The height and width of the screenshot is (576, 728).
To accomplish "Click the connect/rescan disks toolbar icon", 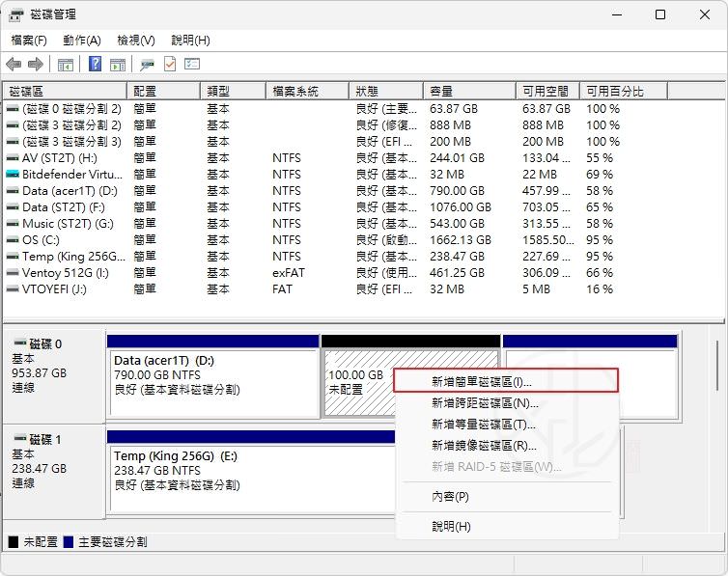I will click(147, 65).
